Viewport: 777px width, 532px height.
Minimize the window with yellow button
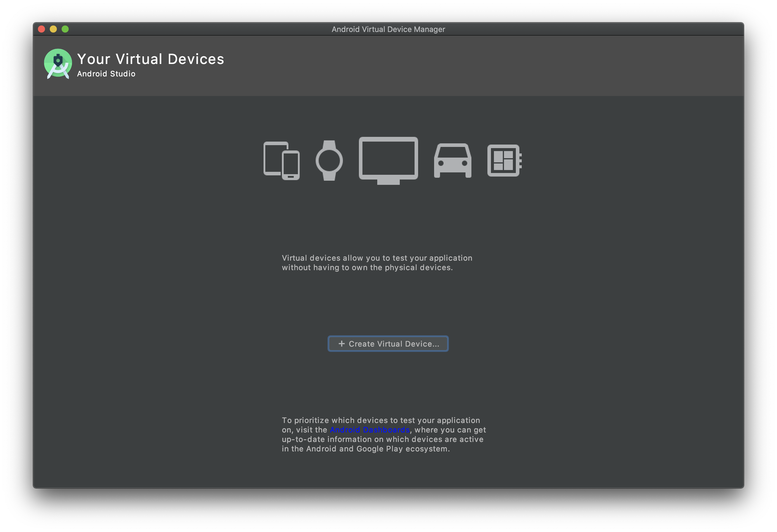pos(53,29)
